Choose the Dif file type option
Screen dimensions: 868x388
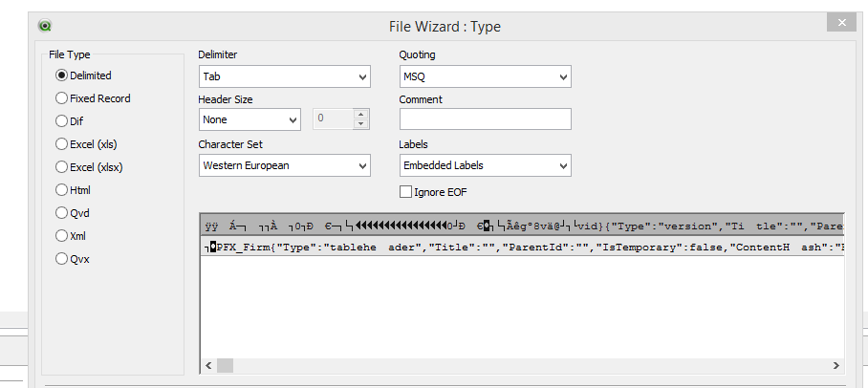coord(62,121)
